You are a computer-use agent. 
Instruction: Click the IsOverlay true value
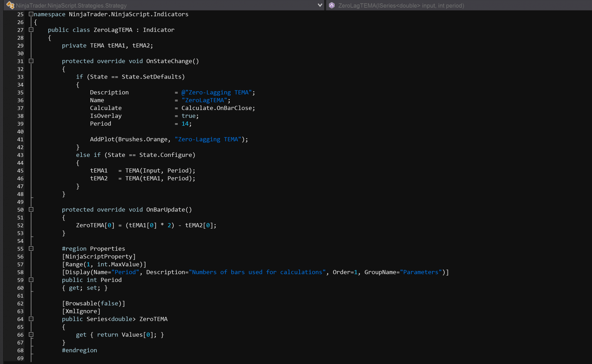(x=188, y=116)
